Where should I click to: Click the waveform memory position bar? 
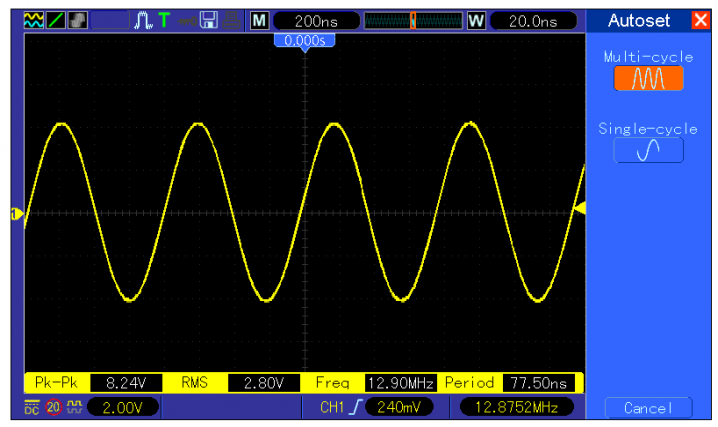pos(412,20)
